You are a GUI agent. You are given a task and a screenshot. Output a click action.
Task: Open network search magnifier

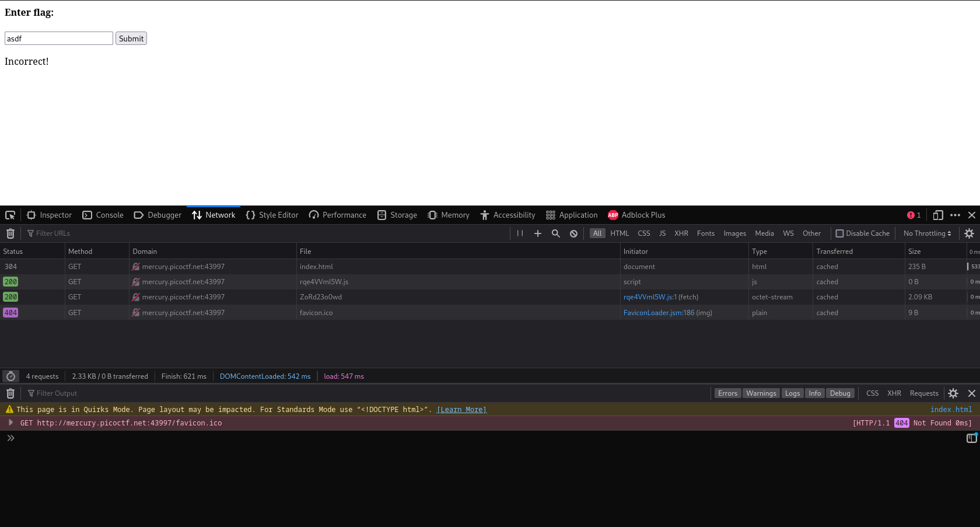pos(556,233)
